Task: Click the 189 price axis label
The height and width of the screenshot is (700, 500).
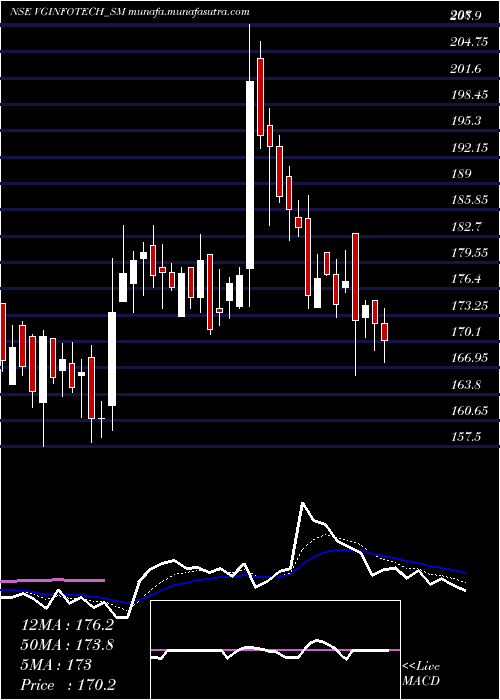Action: 461,174
